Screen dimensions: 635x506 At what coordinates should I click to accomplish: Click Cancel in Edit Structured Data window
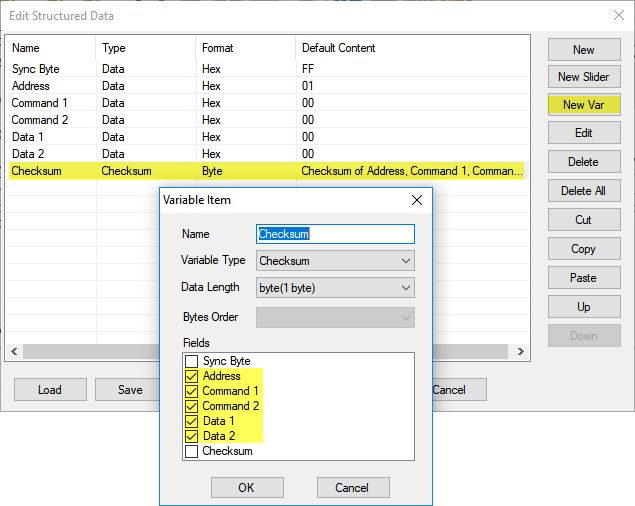[459, 390]
